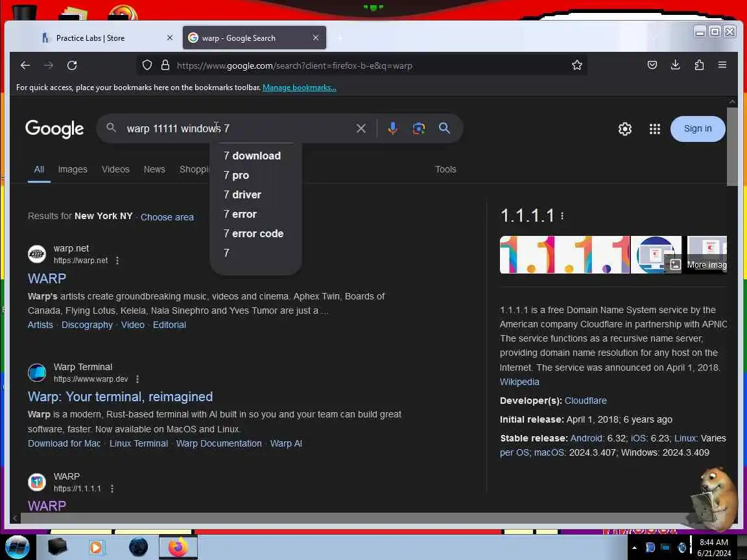Open more options for 1.1.1.1 result
The width and height of the screenshot is (747, 560).
coord(112,489)
